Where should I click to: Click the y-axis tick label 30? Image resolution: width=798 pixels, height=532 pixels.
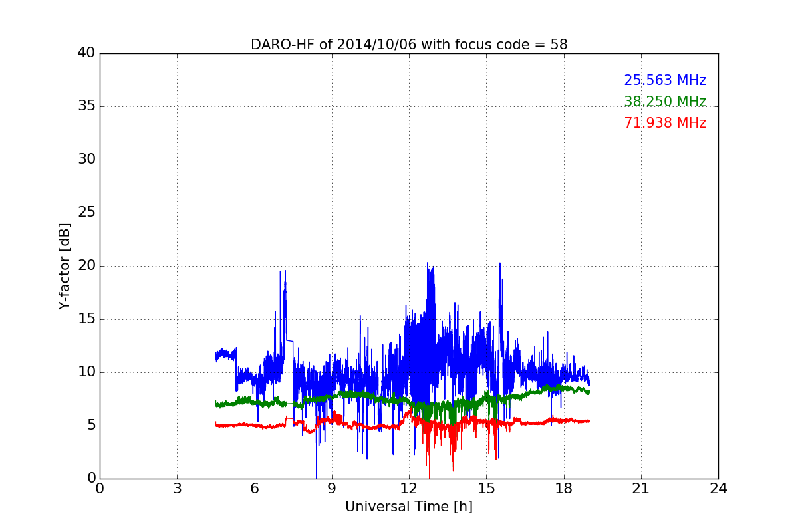coord(86,160)
